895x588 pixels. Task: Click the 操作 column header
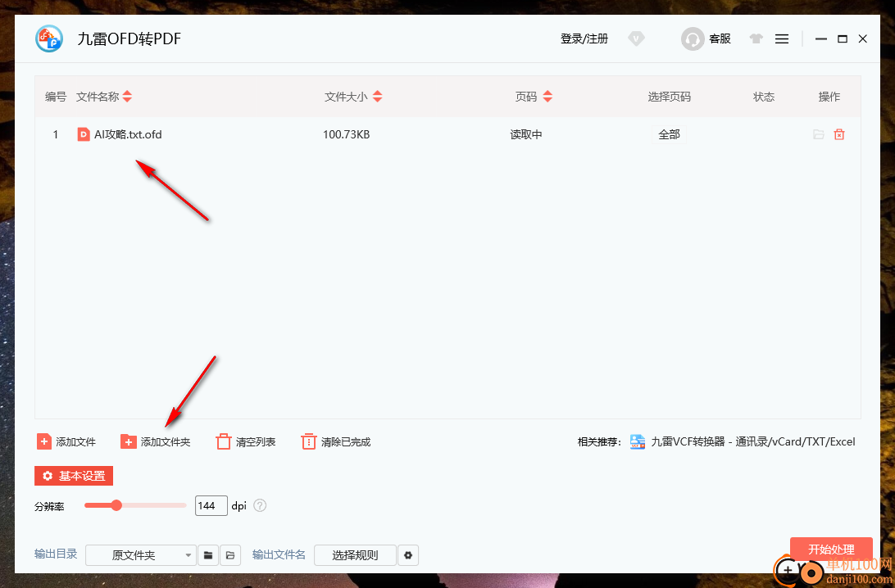tap(829, 97)
